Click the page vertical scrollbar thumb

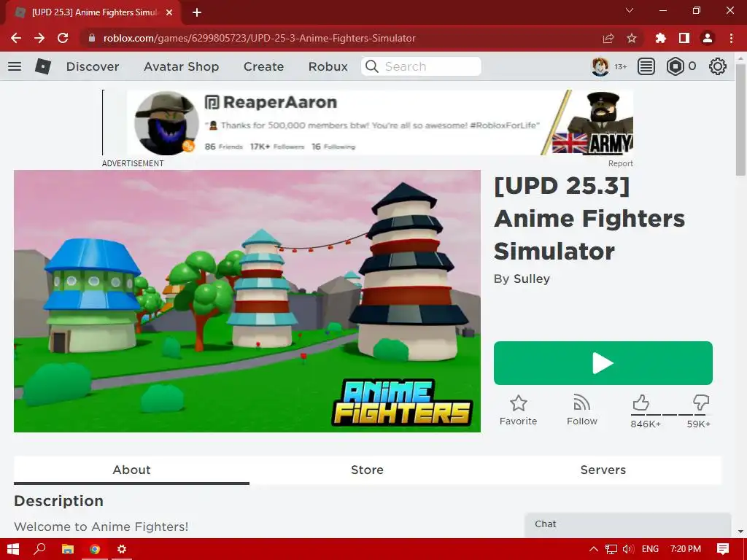(740, 119)
